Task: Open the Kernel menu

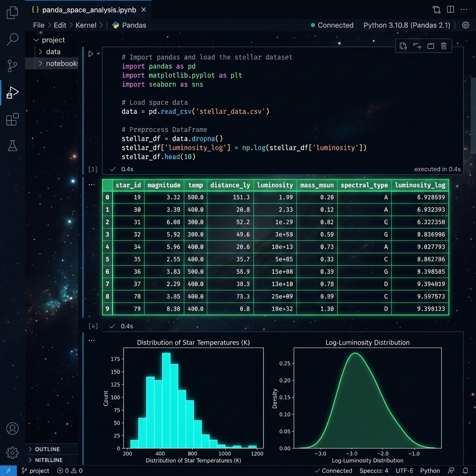Action: tap(86, 25)
